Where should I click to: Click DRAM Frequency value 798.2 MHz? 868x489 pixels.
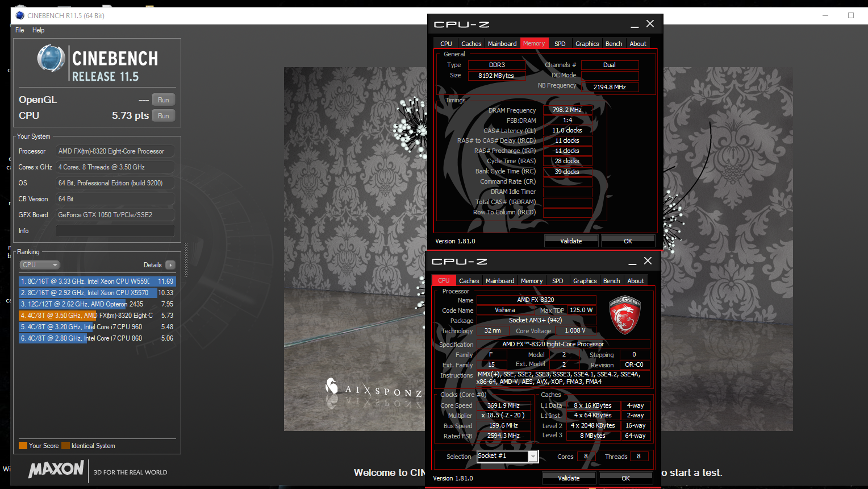point(567,110)
